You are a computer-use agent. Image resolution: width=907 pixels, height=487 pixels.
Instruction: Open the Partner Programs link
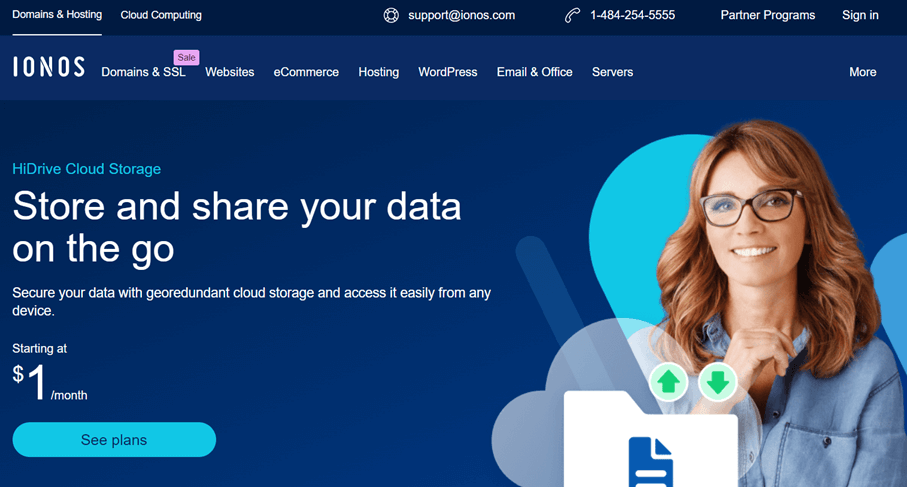click(768, 16)
